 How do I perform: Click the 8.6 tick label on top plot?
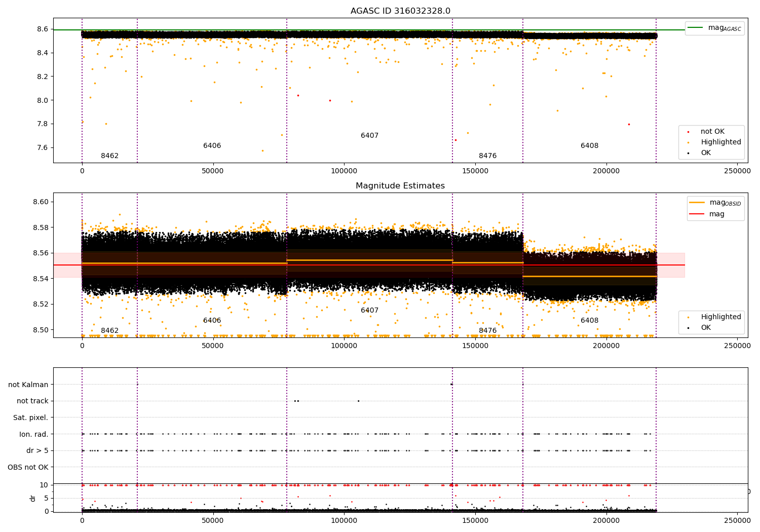[x=43, y=29]
